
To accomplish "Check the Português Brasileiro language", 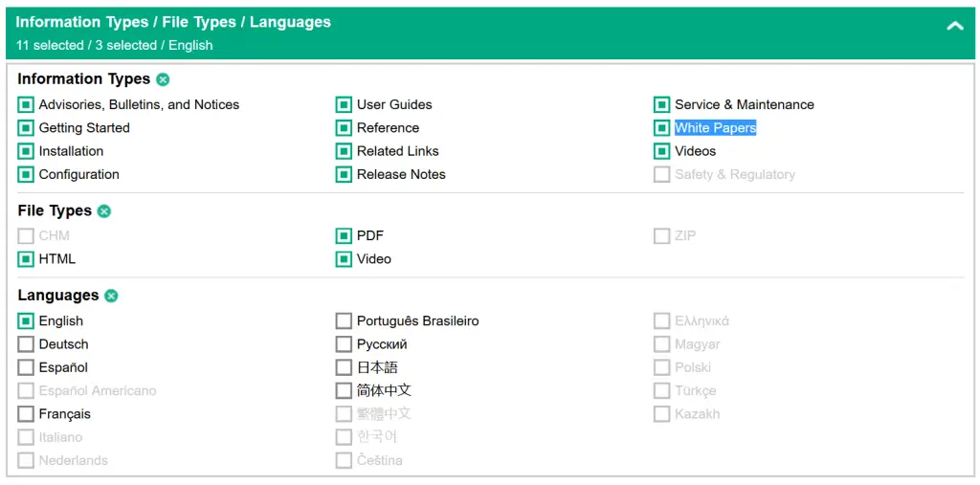I will click(x=344, y=321).
